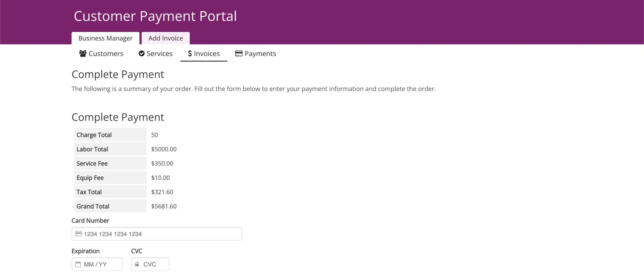This screenshot has width=644, height=277.
Task: Click the calendar icon in Expiration field
Action: point(78,264)
